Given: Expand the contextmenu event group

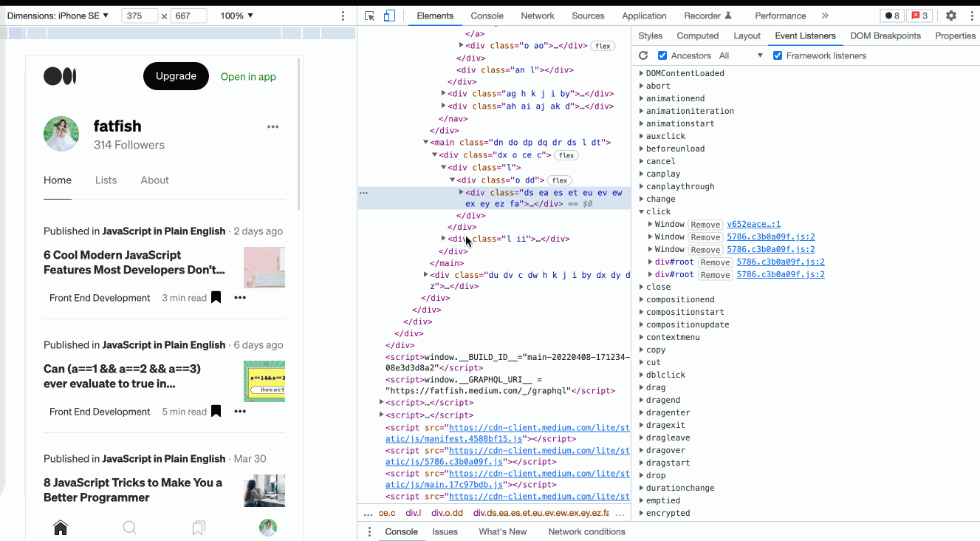Looking at the screenshot, I should click(642, 337).
